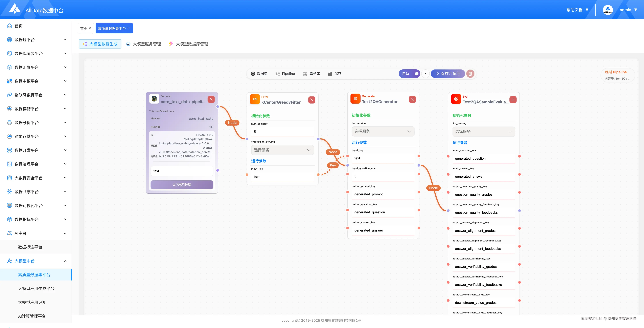Click the 保存 floppy disk icon
644x328 pixels.
pyautogui.click(x=330, y=74)
